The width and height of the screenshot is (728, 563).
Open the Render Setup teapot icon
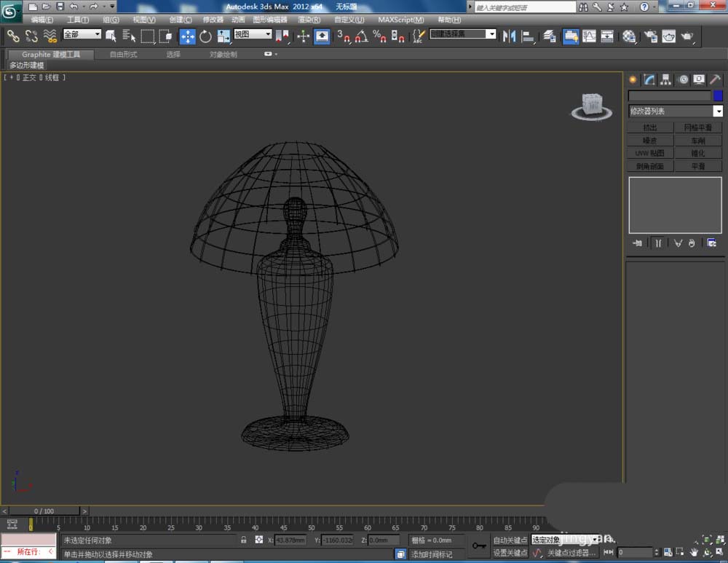click(x=650, y=36)
